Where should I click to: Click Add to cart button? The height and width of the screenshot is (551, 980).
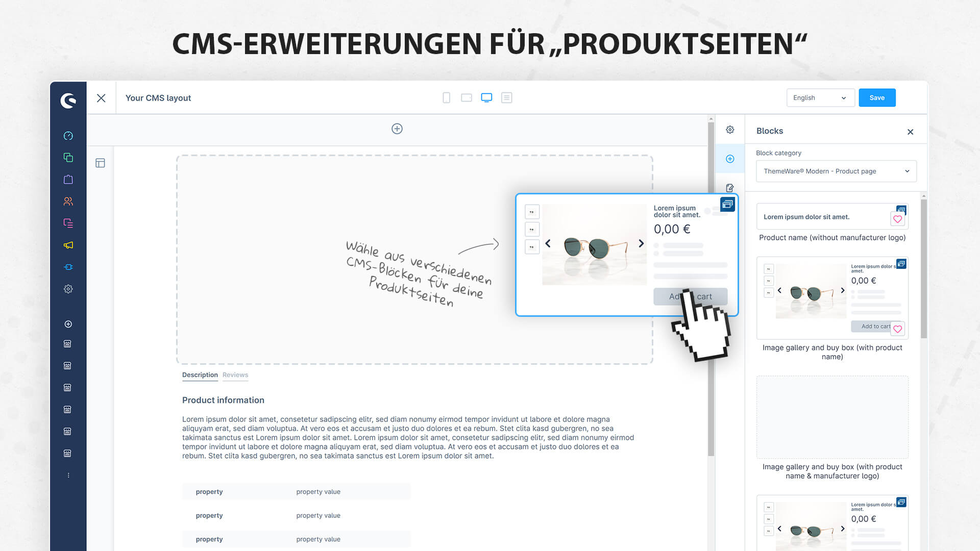pos(690,296)
